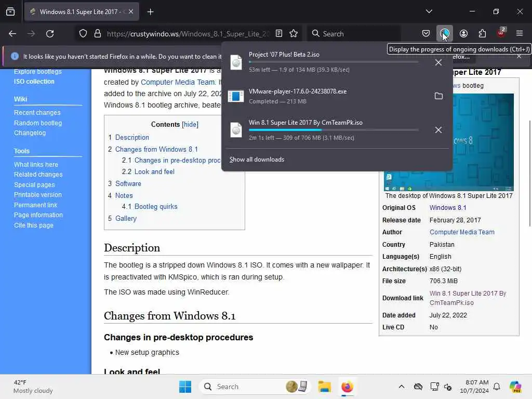Open Firefox account icon
Screen dimensions: 532x399
point(463,33)
